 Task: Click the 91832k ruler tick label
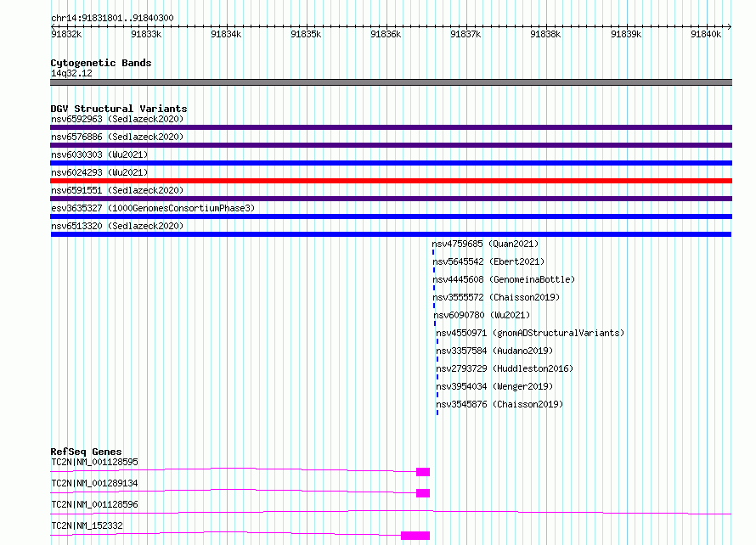(66, 34)
